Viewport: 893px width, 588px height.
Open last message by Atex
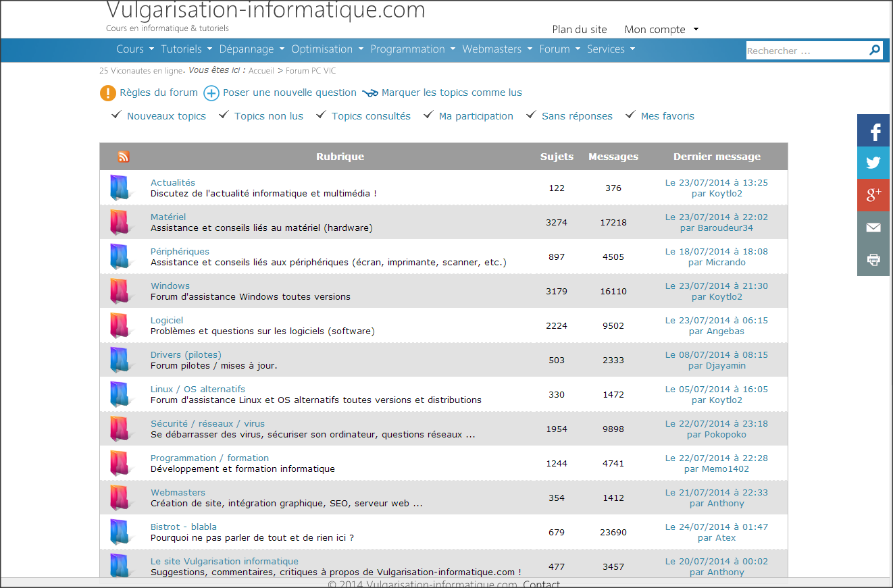[717, 533]
